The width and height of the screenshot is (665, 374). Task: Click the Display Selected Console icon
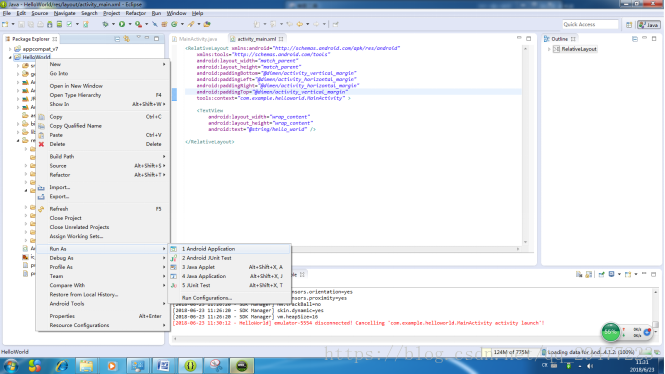[x=611, y=275]
